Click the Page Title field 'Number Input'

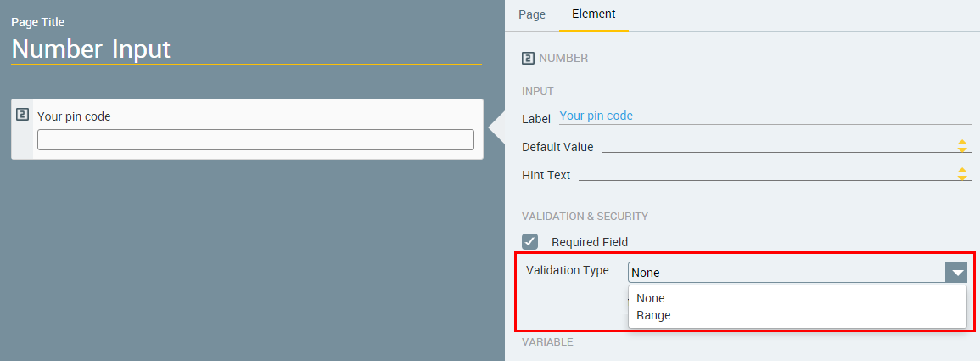pyautogui.click(x=246, y=48)
